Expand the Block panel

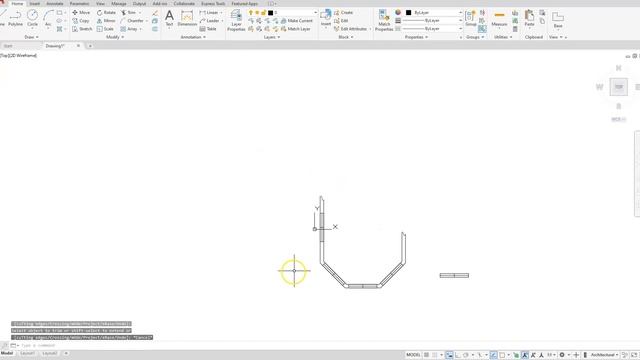pos(345,37)
